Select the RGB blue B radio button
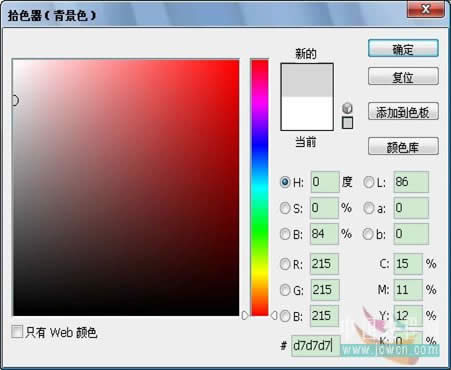Image resolution: width=451 pixels, height=370 pixels. coord(285,316)
